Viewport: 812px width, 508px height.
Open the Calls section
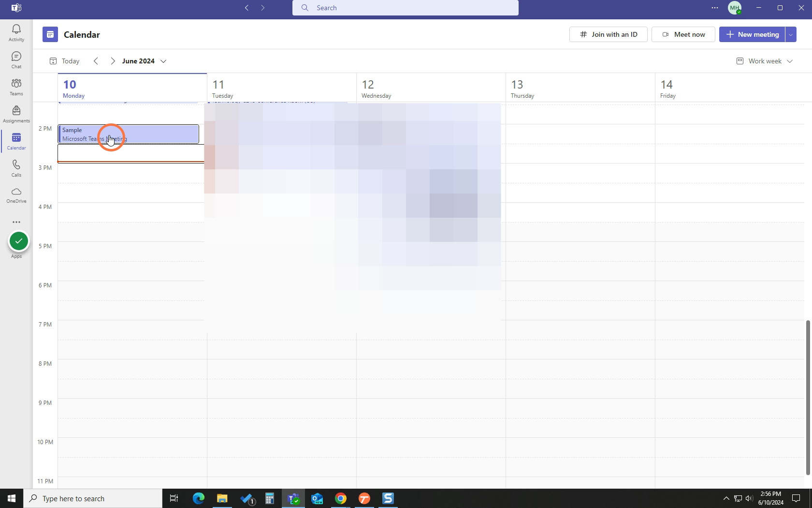[x=16, y=168]
